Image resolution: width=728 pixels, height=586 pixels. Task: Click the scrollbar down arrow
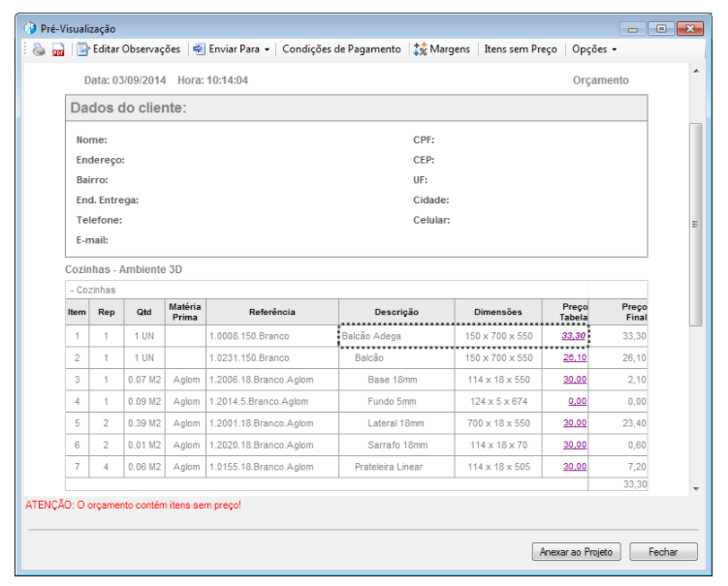click(x=696, y=488)
